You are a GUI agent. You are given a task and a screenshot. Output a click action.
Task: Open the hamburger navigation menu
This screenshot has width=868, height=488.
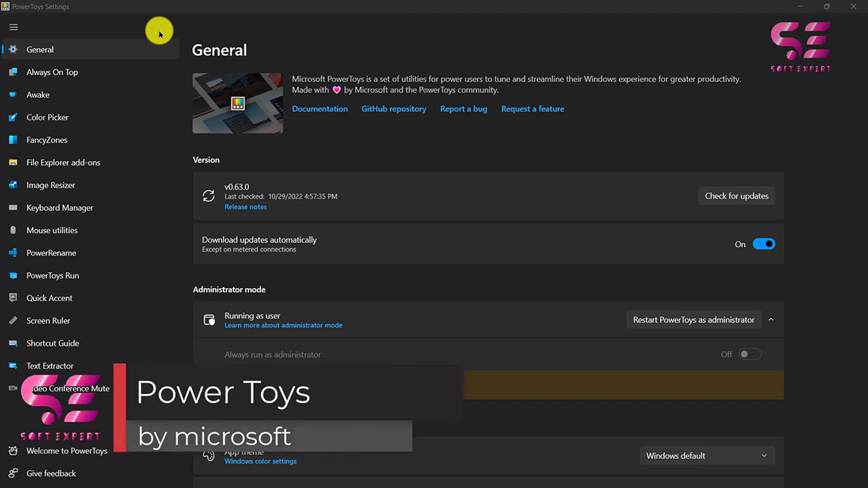point(14,27)
